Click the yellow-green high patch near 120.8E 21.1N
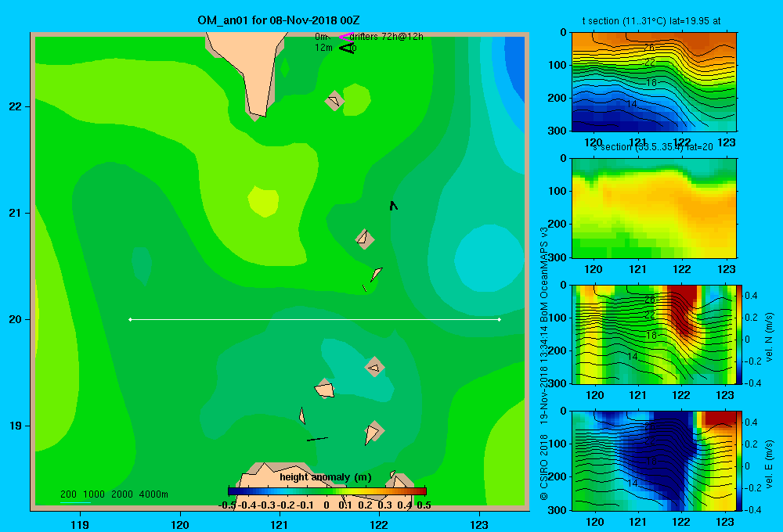This screenshot has height=532, width=783. (x=263, y=201)
